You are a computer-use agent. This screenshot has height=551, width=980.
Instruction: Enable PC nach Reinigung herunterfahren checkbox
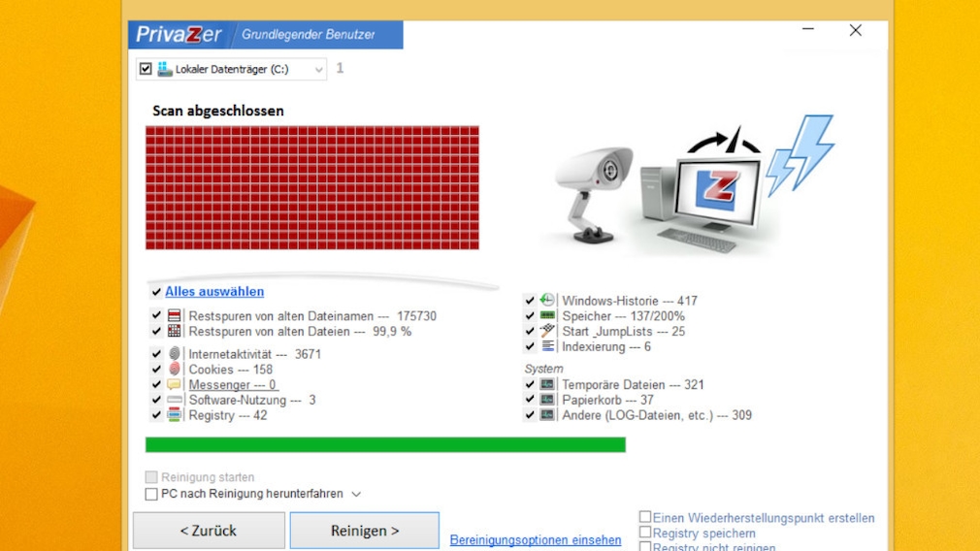(151, 494)
